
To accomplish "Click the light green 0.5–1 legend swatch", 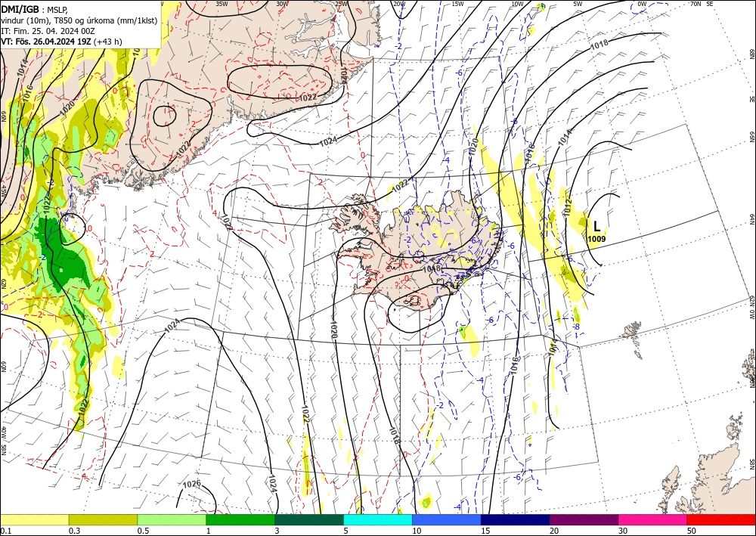I will pos(172,519).
